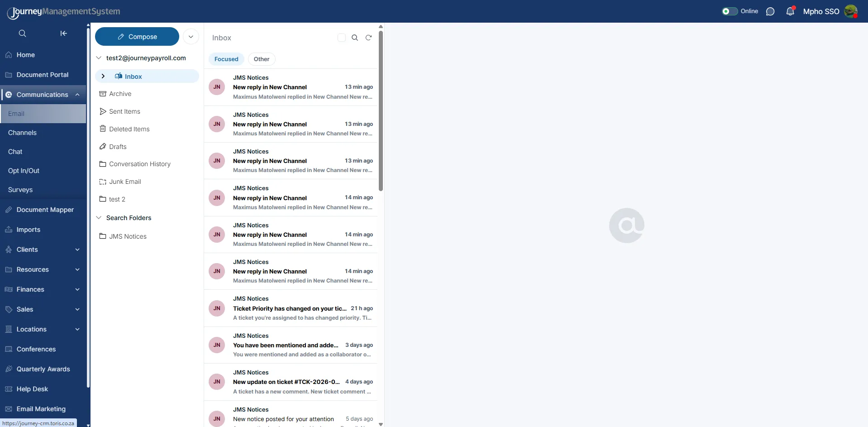Open You have been mentioned email
This screenshot has height=427, width=868.
[x=291, y=345]
